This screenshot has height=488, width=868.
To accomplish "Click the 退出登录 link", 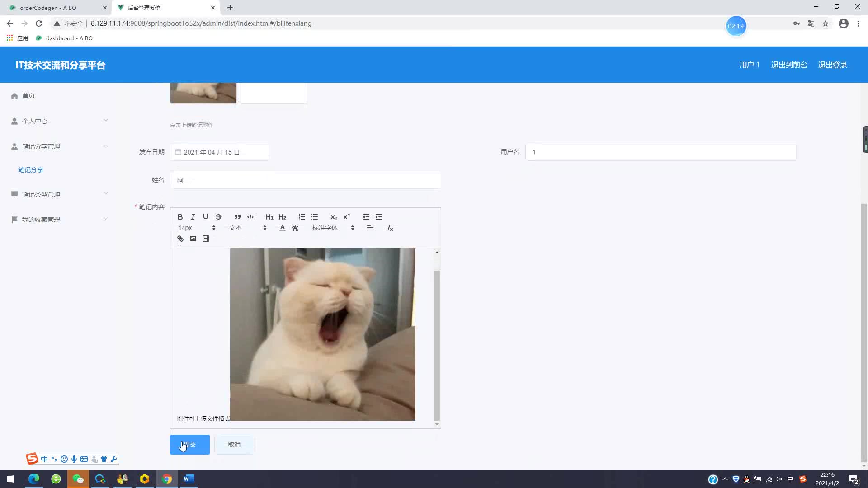I will point(832,65).
